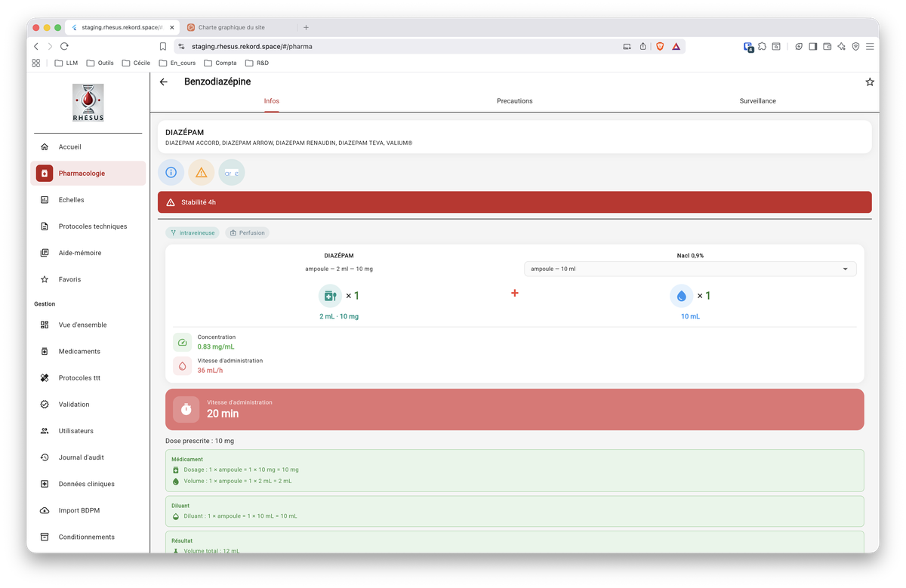The image size is (906, 588).
Task: Click the Aide-mémoire icon
Action: tap(45, 253)
